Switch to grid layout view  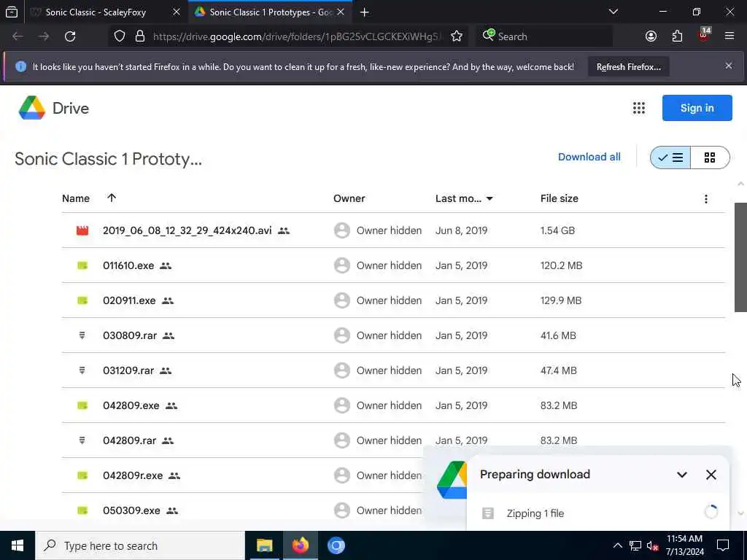pyautogui.click(x=710, y=157)
